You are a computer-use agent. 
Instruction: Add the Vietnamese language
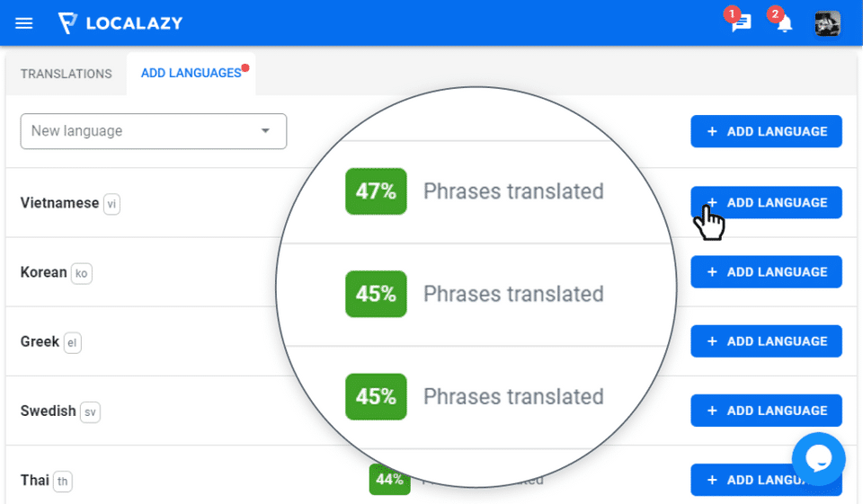pos(766,202)
